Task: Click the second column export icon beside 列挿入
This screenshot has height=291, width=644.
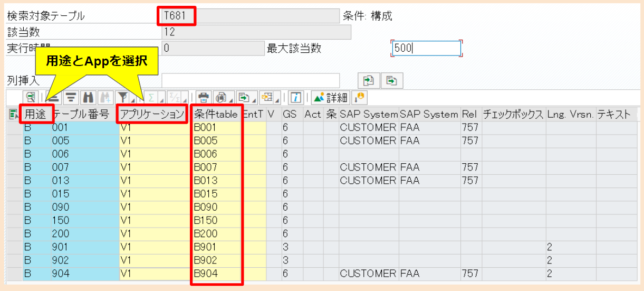Action: pos(392,80)
